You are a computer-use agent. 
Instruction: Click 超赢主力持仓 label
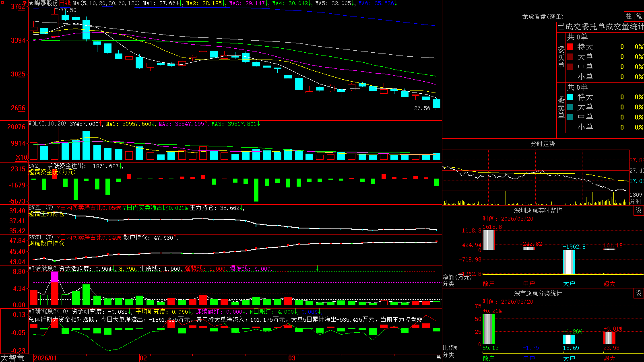[46, 214]
